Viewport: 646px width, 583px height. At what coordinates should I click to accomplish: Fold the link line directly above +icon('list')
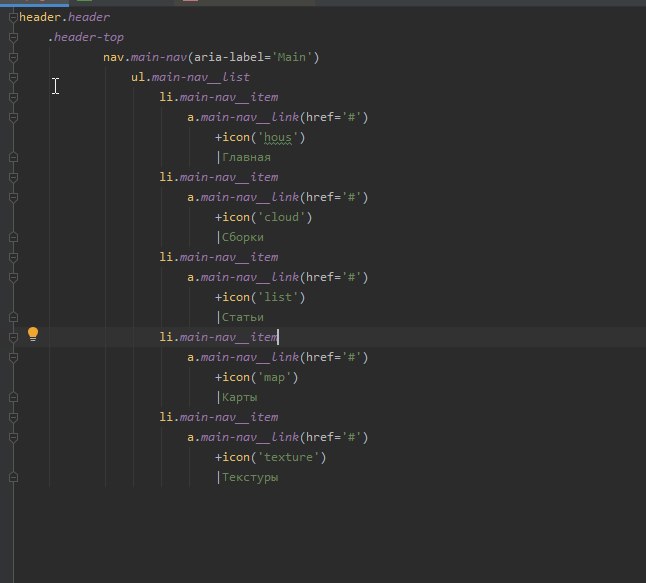(13, 277)
